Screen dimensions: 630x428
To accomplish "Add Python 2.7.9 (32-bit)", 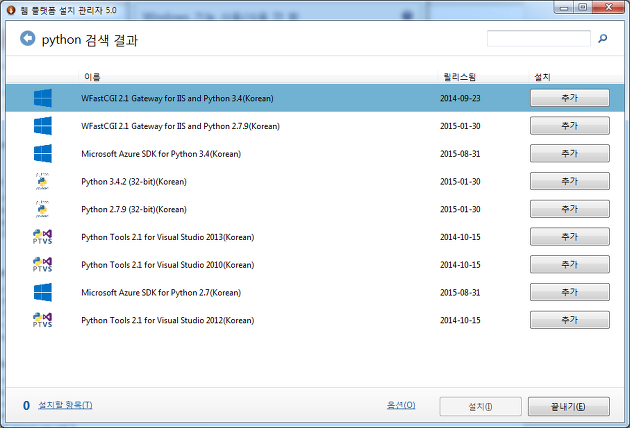I will click(x=570, y=209).
